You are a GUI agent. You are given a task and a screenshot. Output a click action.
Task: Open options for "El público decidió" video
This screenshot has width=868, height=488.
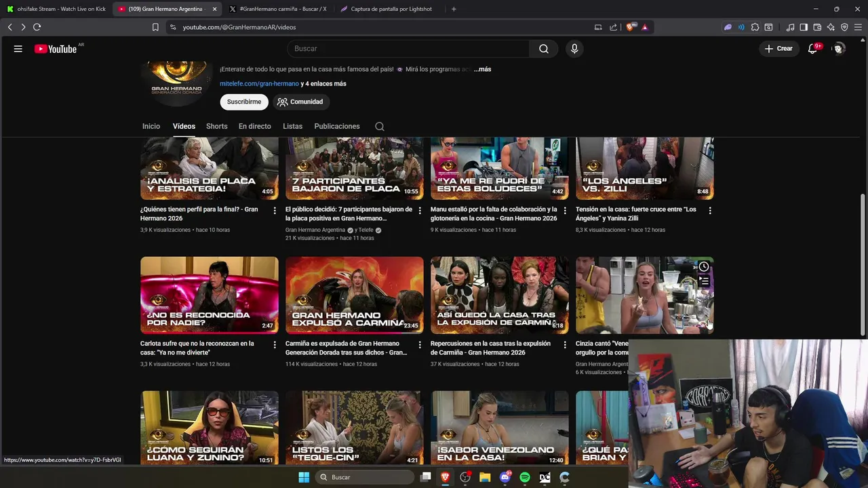[x=420, y=211]
